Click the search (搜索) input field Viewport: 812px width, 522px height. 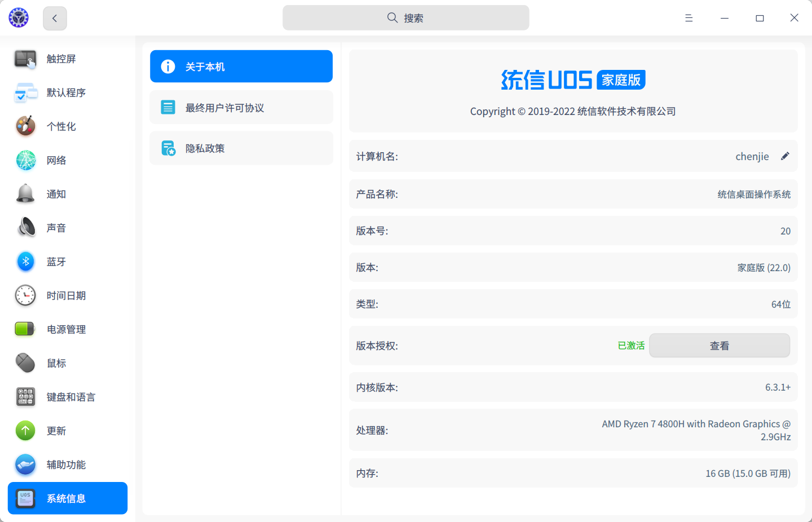pos(405,18)
